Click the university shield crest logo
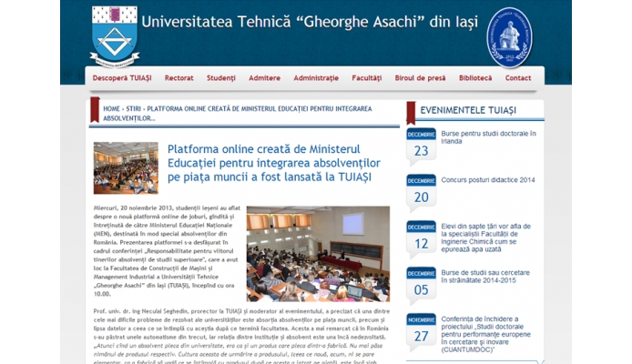The height and width of the screenshot is (364, 632). click(115, 36)
